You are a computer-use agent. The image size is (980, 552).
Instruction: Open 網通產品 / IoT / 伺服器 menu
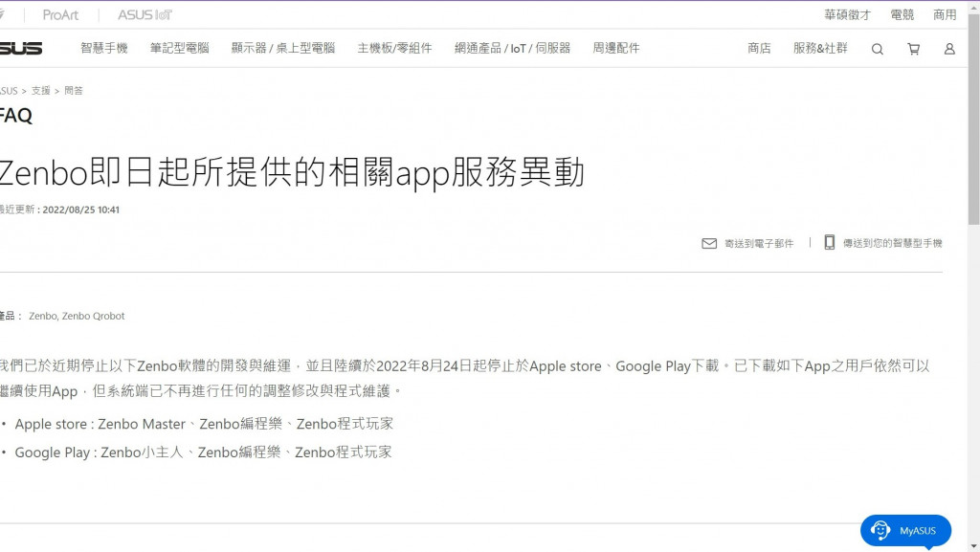click(513, 48)
